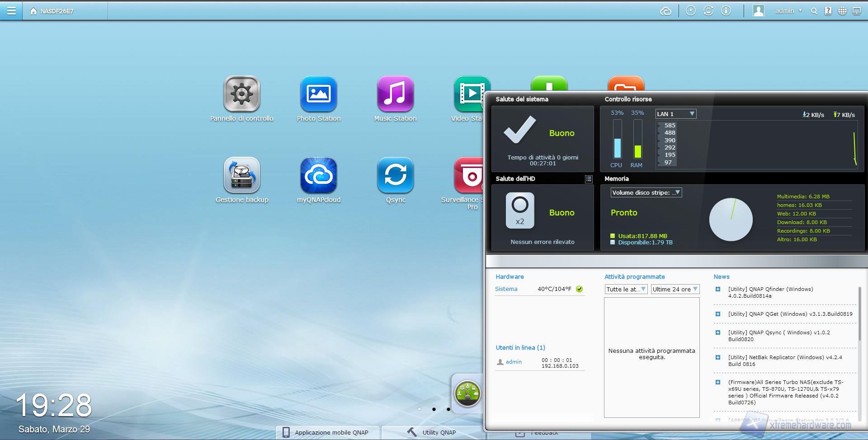
Task: Open the main hamburger menu
Action: tap(11, 11)
